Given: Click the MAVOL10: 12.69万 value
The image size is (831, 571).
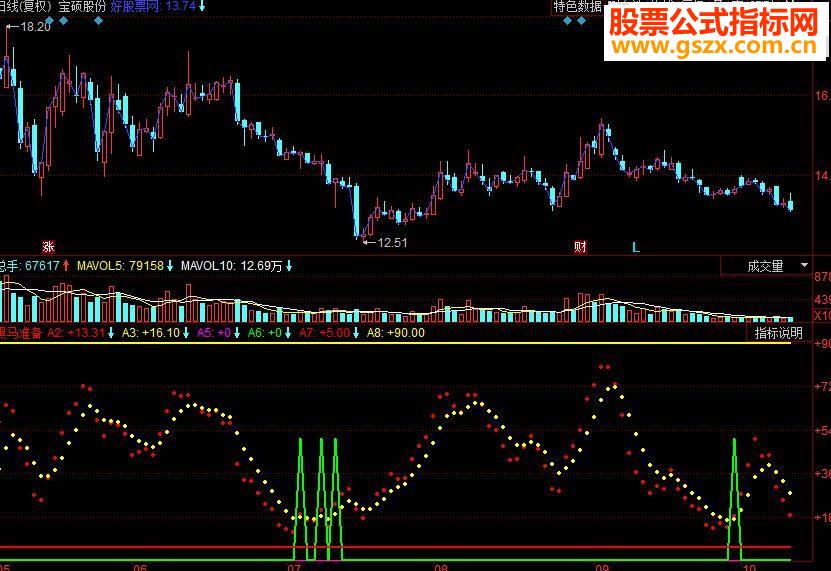Looking at the screenshot, I should (x=232, y=266).
